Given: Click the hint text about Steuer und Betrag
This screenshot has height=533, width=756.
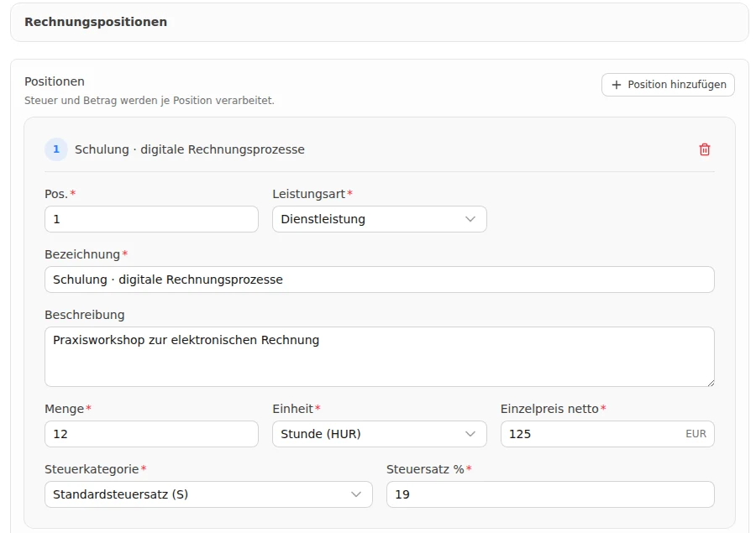Looking at the screenshot, I should point(150,100).
